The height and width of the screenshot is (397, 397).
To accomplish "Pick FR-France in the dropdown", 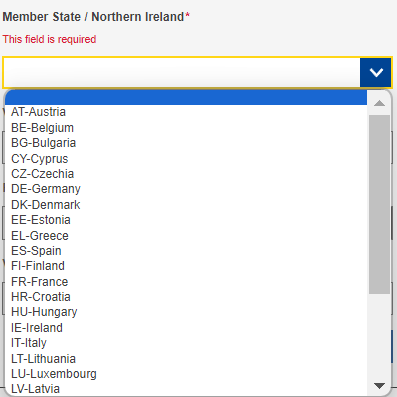I will [x=186, y=282].
